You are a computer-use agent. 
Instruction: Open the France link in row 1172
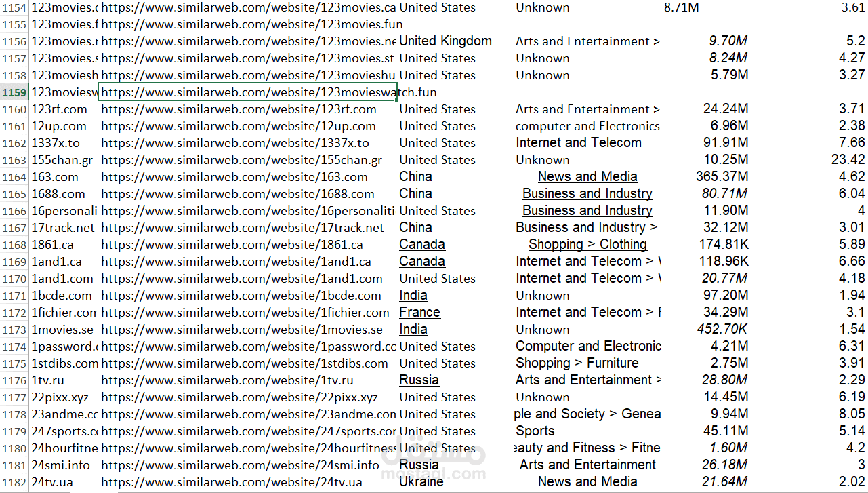point(419,313)
